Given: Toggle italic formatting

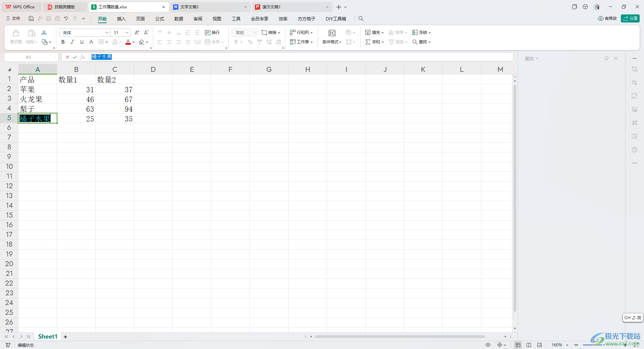Looking at the screenshot, I should coord(72,42).
